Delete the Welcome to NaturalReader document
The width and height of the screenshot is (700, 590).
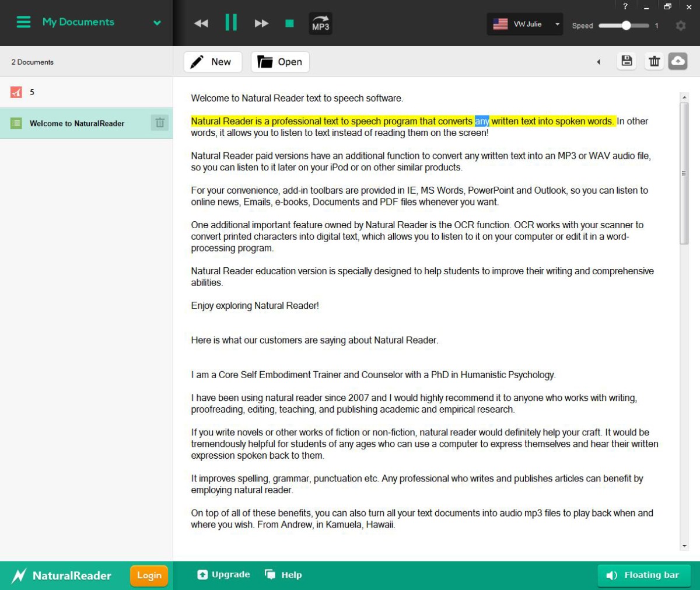[x=159, y=123]
